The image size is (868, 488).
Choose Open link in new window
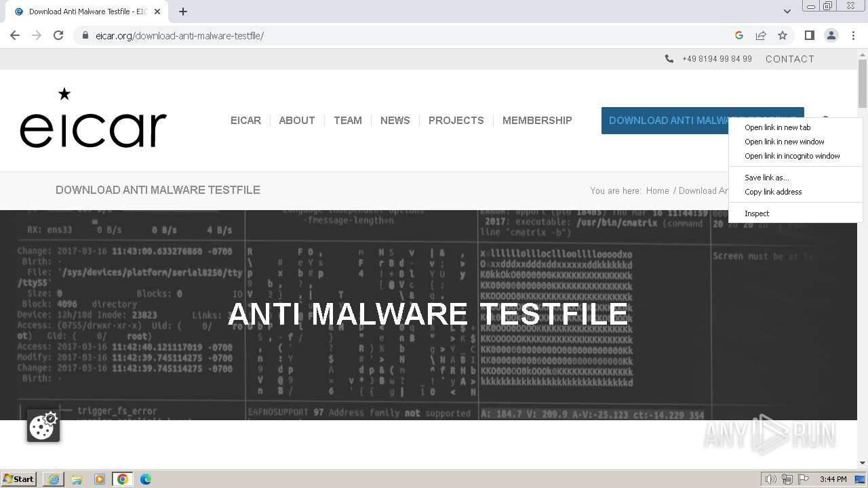[x=795, y=142]
